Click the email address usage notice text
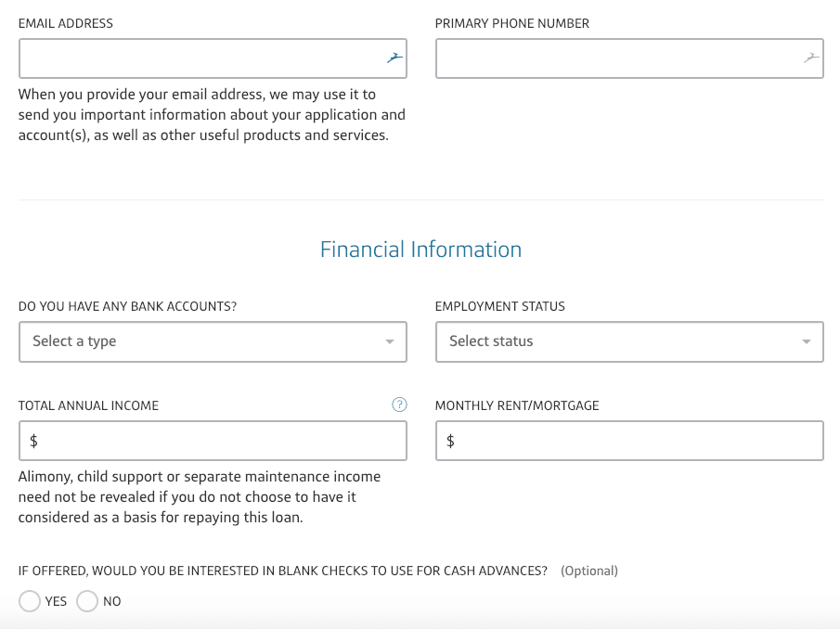 (x=212, y=114)
